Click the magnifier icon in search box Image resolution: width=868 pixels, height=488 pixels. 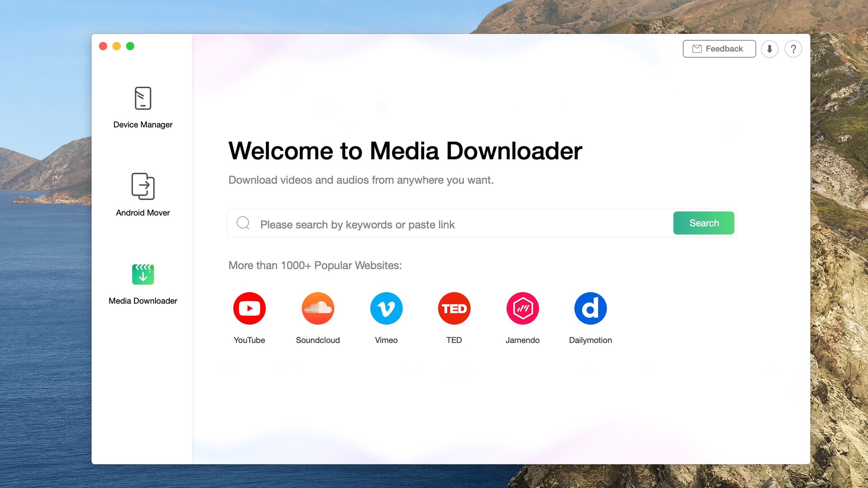tap(243, 223)
